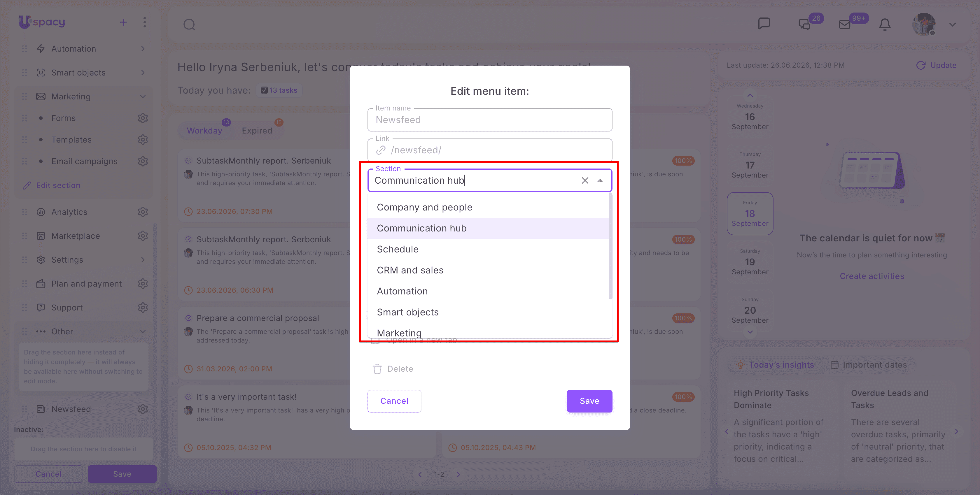Viewport: 980px width, 495px height.
Task: Click the plus icon beside Uspacy logo
Action: click(123, 22)
